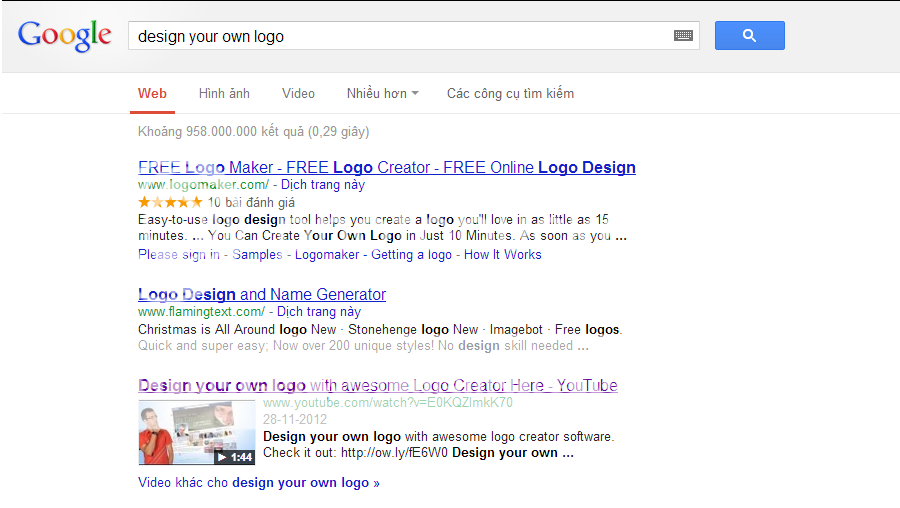900x508 pixels.
Task: Open the Samples sitelink
Action: pyautogui.click(x=257, y=254)
